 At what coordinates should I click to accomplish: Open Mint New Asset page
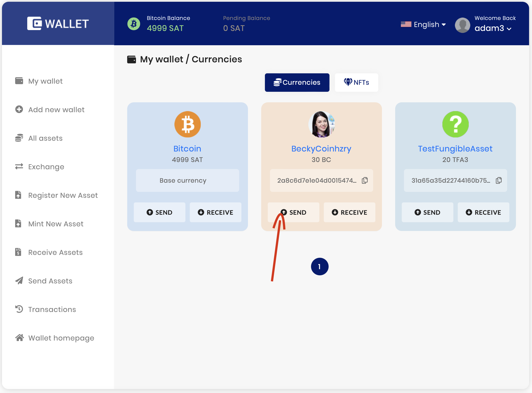[x=56, y=224]
